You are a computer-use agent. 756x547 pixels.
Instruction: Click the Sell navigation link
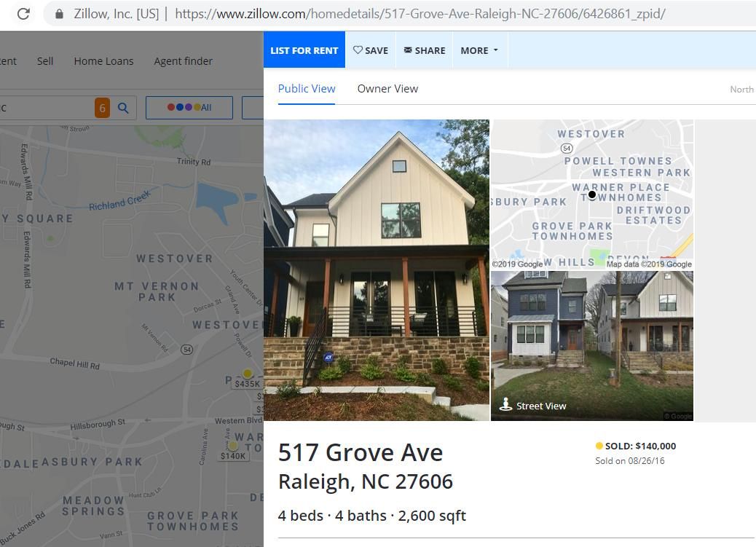click(x=45, y=61)
